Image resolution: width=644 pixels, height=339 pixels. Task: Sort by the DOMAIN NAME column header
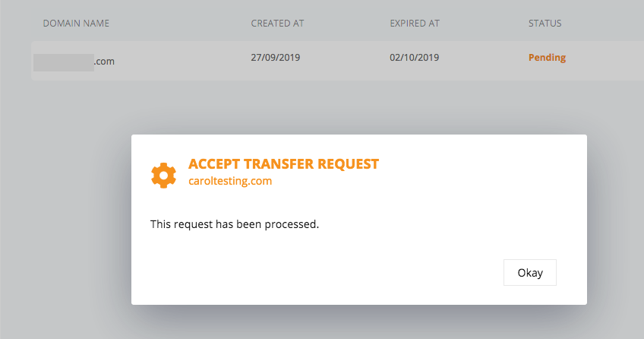76,24
